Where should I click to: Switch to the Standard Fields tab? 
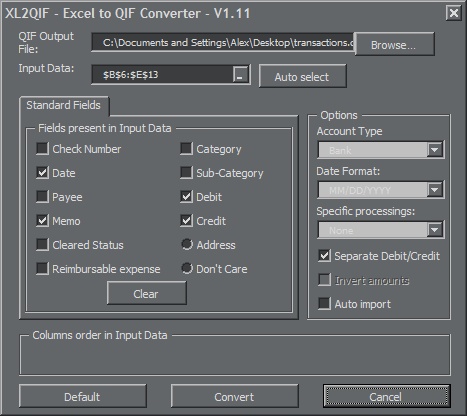click(63, 105)
